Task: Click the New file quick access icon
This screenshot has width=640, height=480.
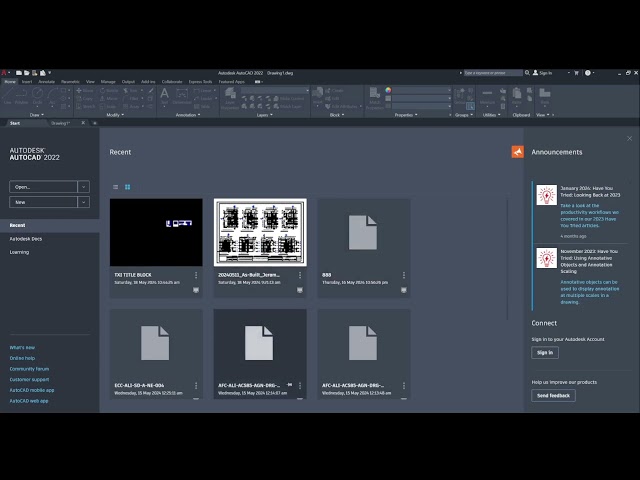Action: coord(19,73)
